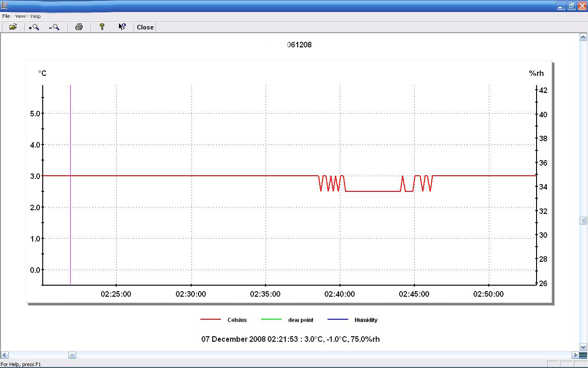588x368 pixels.
Task: Click the vertical scrollbar thumb
Action: tap(583, 221)
